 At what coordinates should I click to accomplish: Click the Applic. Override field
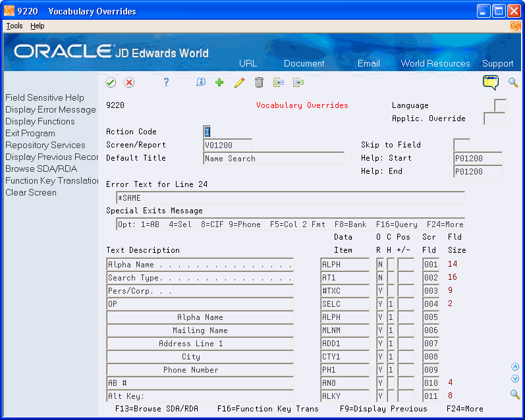[494, 118]
